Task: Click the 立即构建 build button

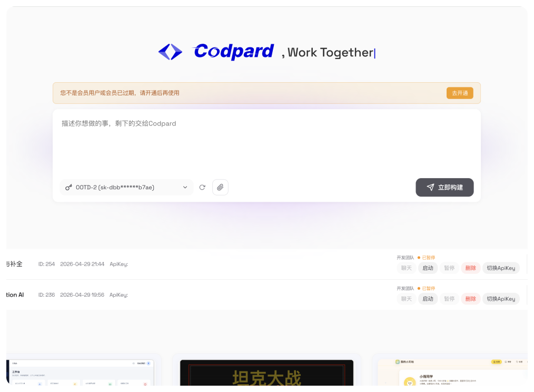Action: pyautogui.click(x=444, y=187)
